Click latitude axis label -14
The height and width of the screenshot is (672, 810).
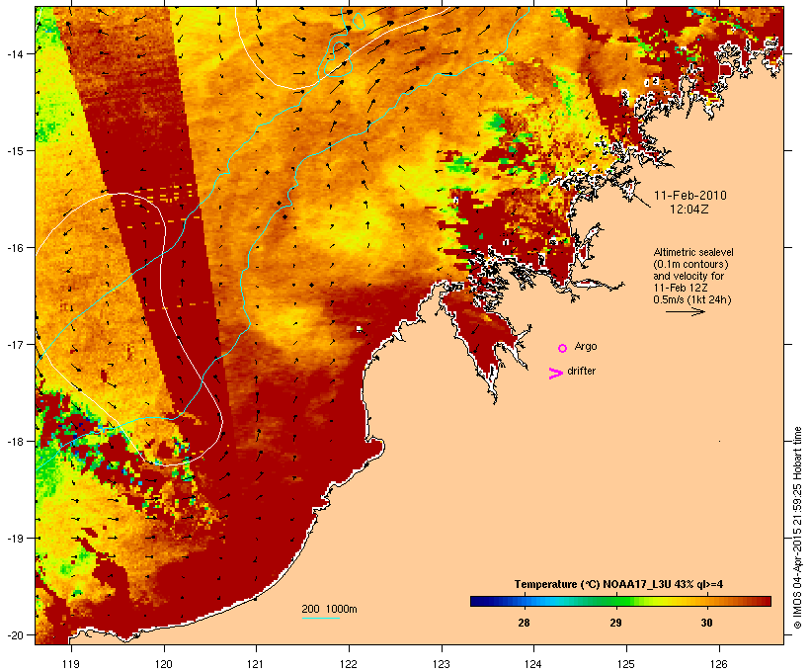(15, 53)
